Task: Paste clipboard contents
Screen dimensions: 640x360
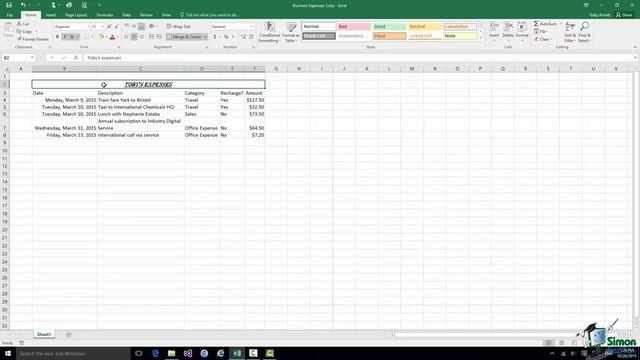Action: tap(8, 31)
